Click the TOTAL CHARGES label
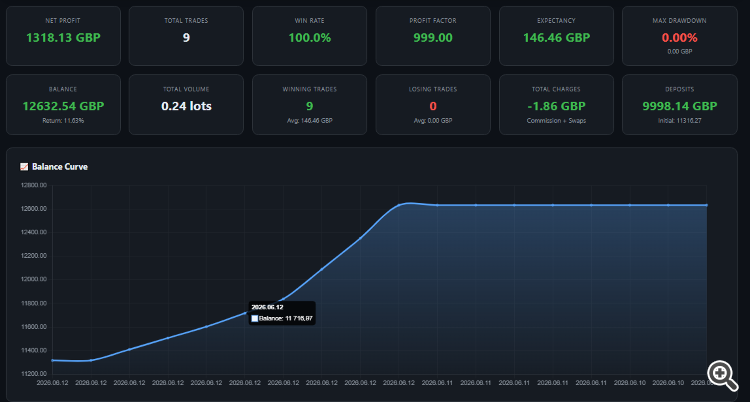The image size is (750, 402). click(x=556, y=89)
